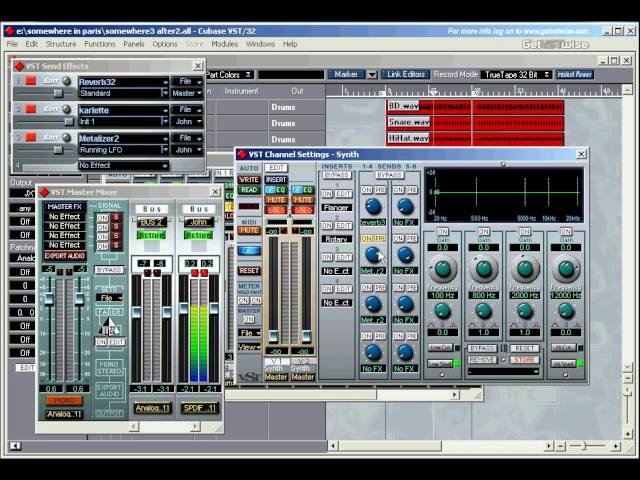The image size is (640, 480).
Task: Open the Options menu
Action: [x=165, y=44]
